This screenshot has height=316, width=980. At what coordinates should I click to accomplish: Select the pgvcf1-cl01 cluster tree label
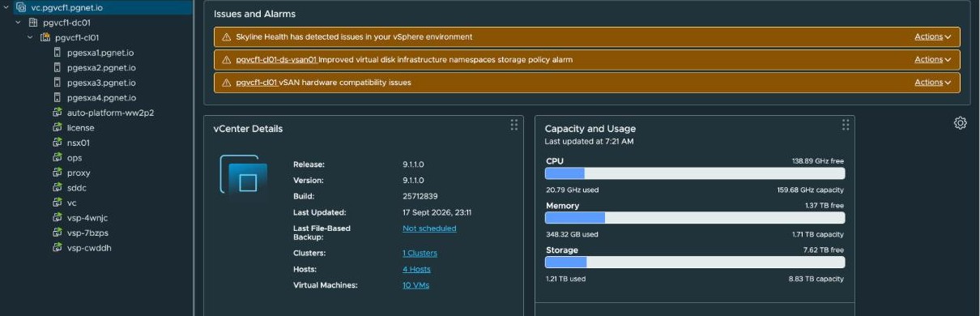tap(78, 37)
